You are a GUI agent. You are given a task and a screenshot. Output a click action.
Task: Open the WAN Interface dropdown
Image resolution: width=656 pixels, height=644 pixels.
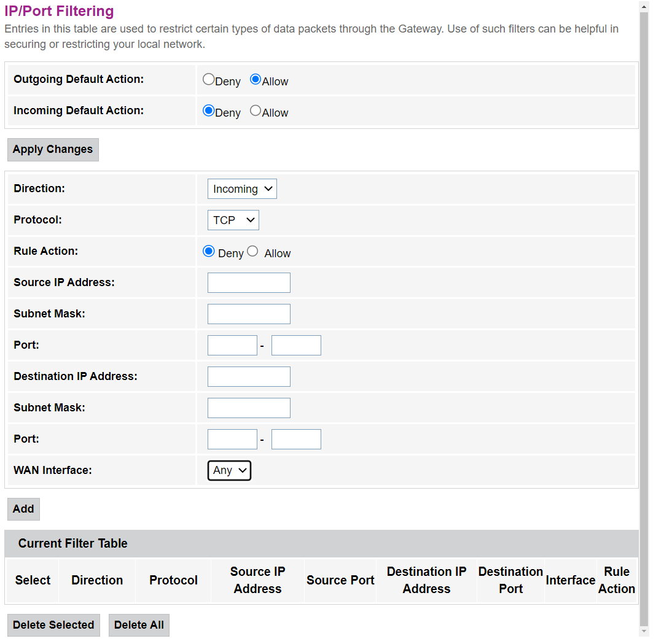click(229, 470)
